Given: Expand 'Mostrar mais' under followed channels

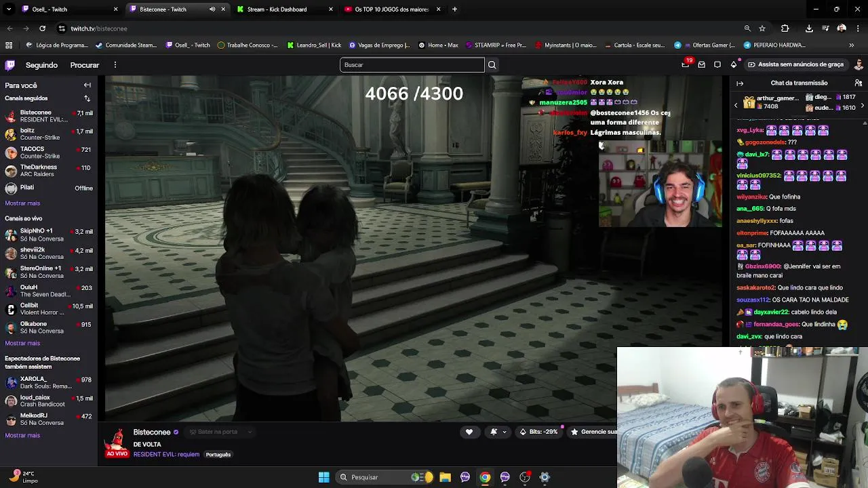Looking at the screenshot, I should point(22,203).
